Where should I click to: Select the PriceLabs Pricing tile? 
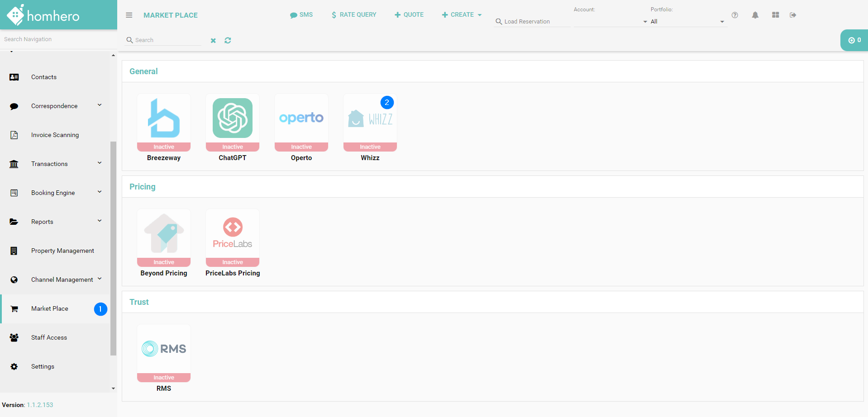coord(233,238)
